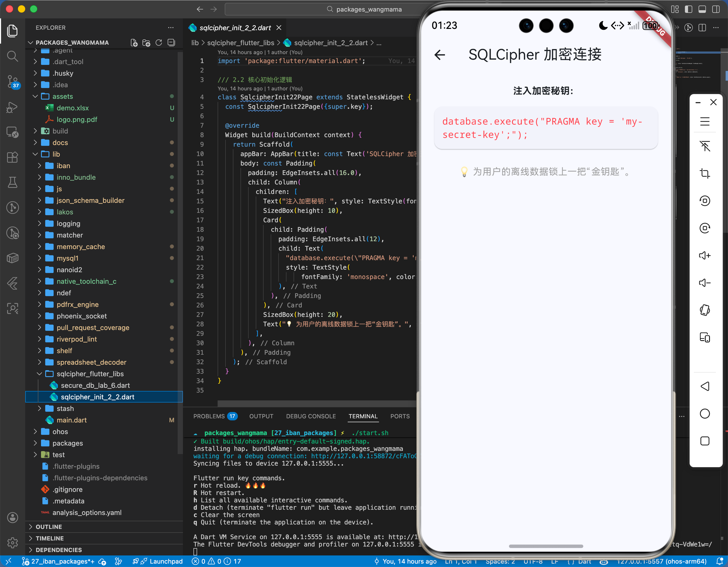Open main.dart in the file tree
This screenshot has width=728, height=567.
(104, 420)
